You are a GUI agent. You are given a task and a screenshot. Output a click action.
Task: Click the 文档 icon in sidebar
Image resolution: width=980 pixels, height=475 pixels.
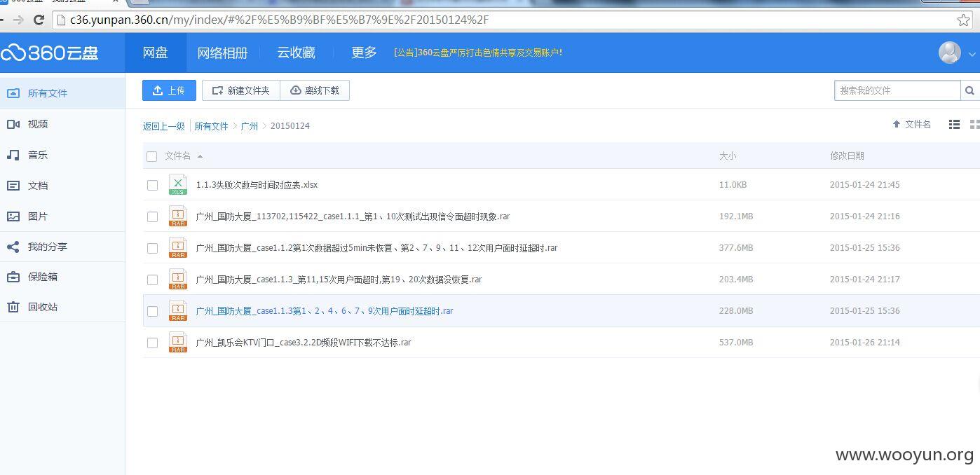pos(13,186)
